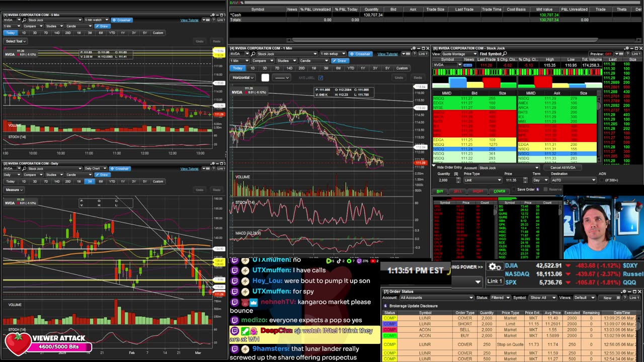Toggle quantity dollar [$] mode
Image resolution: width=644 pixels, height=362 pixels.
tap(456, 174)
